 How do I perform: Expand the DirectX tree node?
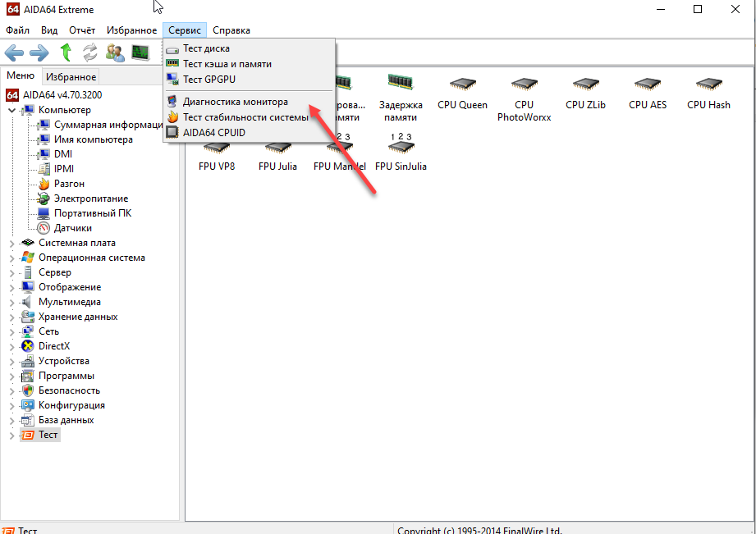point(12,346)
